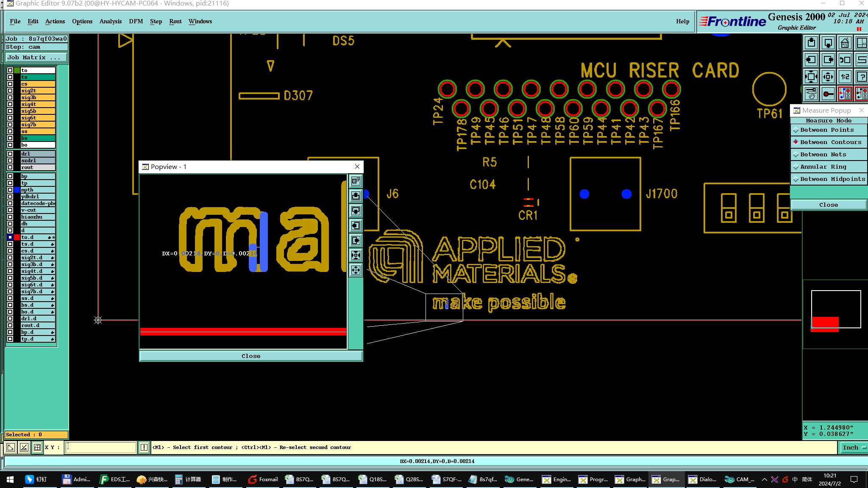This screenshot has height=488, width=868.
Task: Pan Popview left with arrow icon
Action: coord(356,225)
